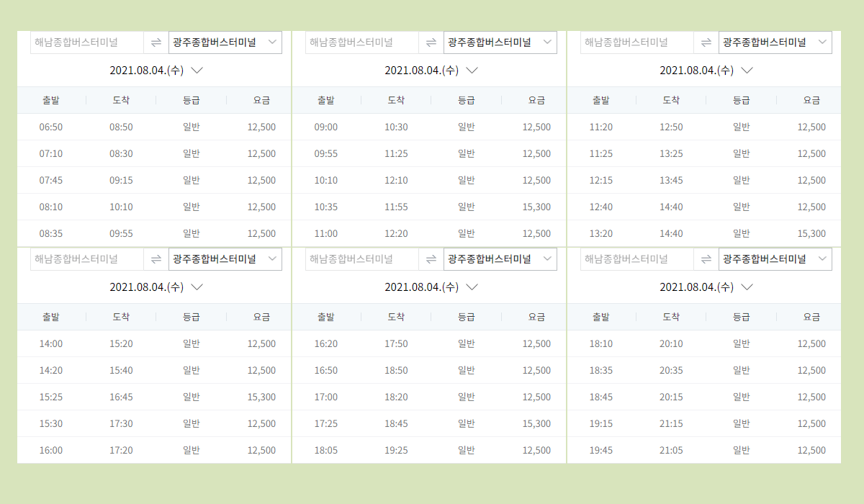This screenshot has height=504, width=864.
Task: Expand date chevron above the 16:20 schedule
Action: [x=472, y=287]
